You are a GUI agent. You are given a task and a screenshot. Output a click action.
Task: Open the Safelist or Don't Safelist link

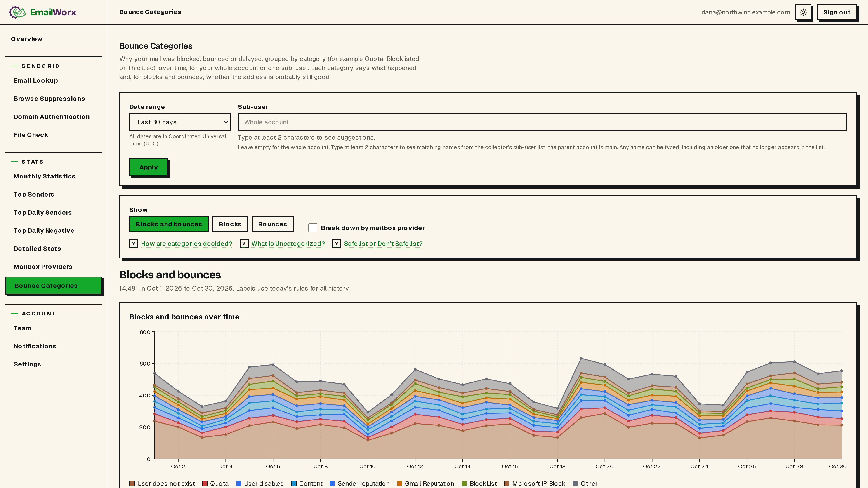(383, 244)
